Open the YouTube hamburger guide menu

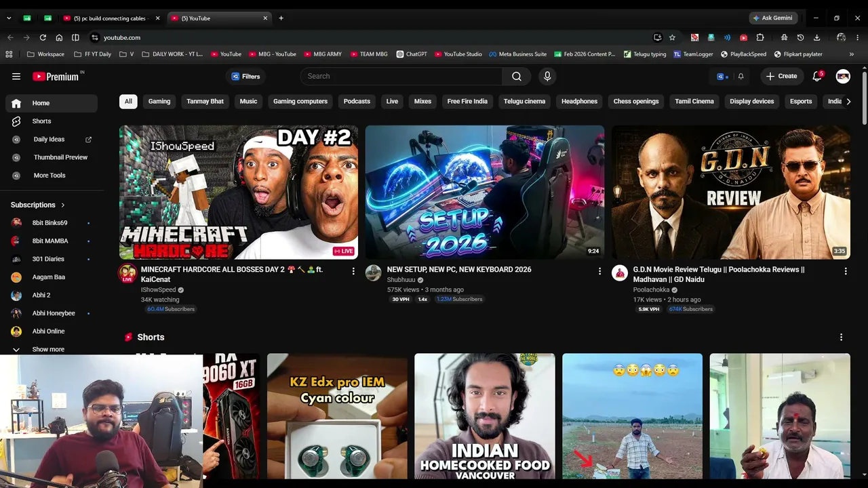[x=16, y=77]
